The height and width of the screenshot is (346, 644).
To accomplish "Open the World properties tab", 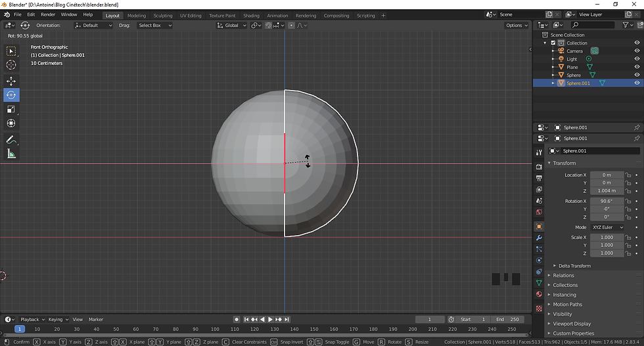I will (x=539, y=212).
